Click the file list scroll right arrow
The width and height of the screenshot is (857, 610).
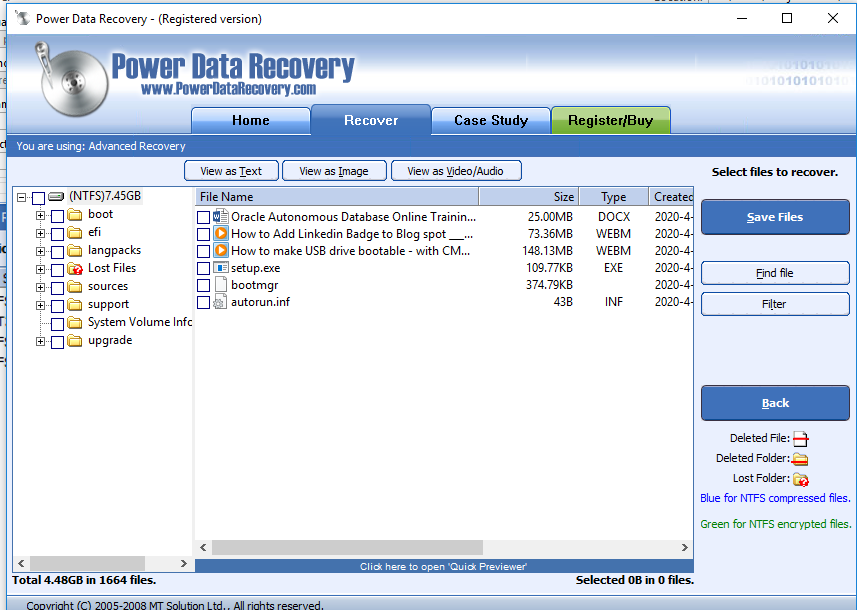pos(684,547)
